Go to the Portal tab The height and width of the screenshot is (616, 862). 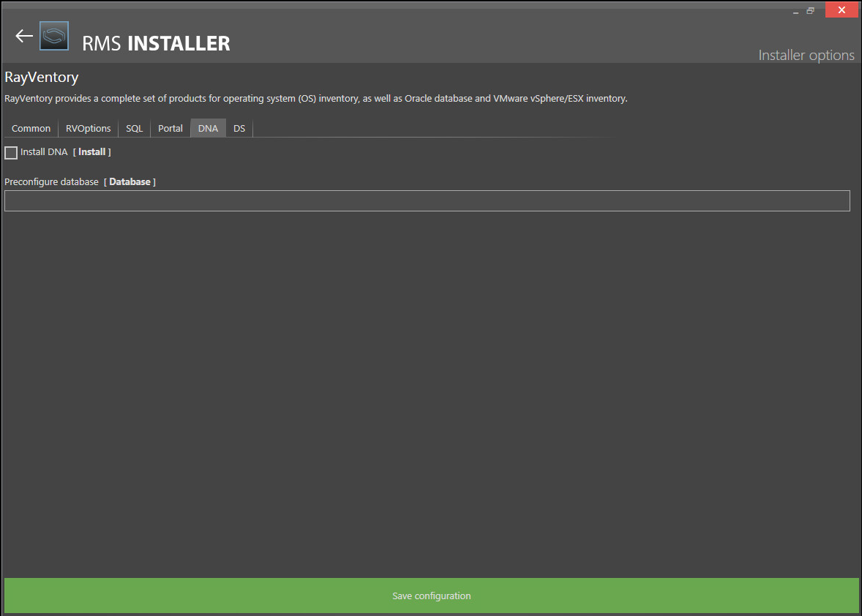click(x=170, y=128)
